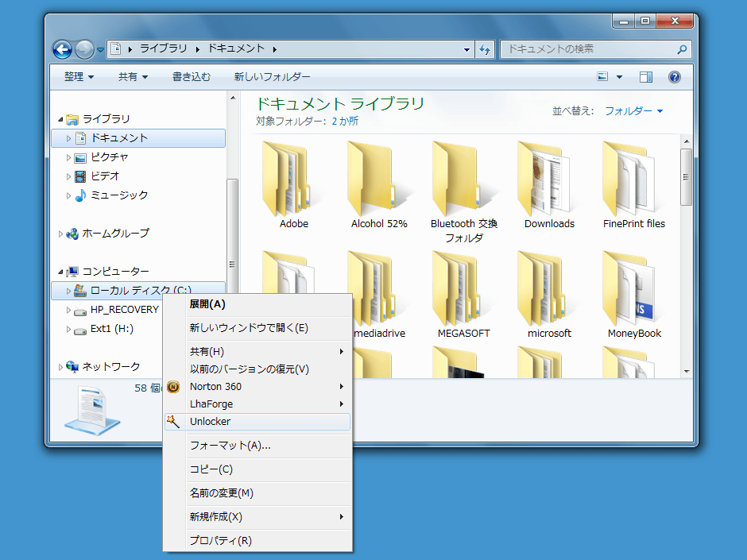
Task: Choose Unlocker from the context menu
Action: (210, 422)
